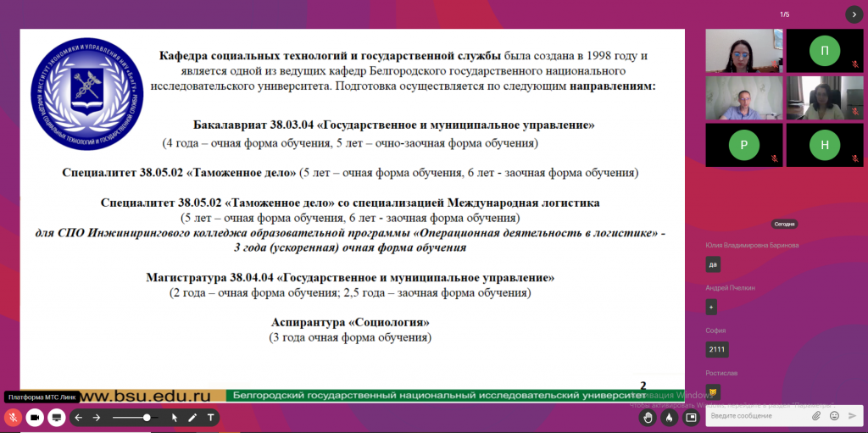Select the pointer cursor tool

tap(175, 418)
